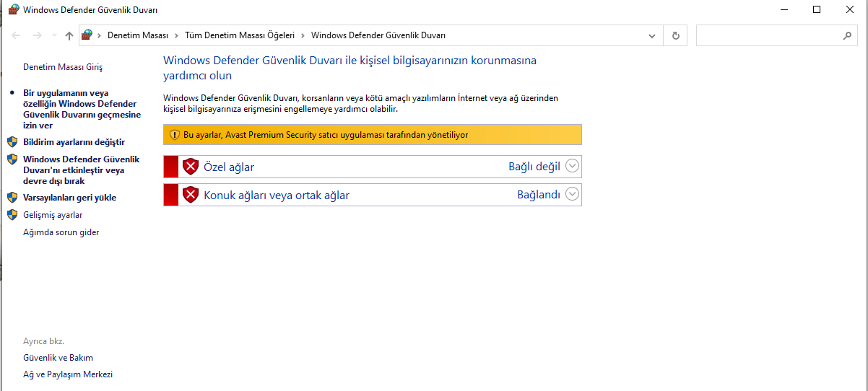
Task: Open Ağ ve Paylaşım Merkezi link
Action: pos(68,374)
